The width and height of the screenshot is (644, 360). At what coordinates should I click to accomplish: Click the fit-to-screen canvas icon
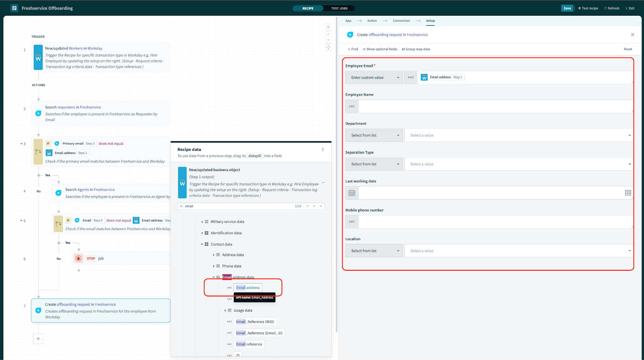point(328,47)
